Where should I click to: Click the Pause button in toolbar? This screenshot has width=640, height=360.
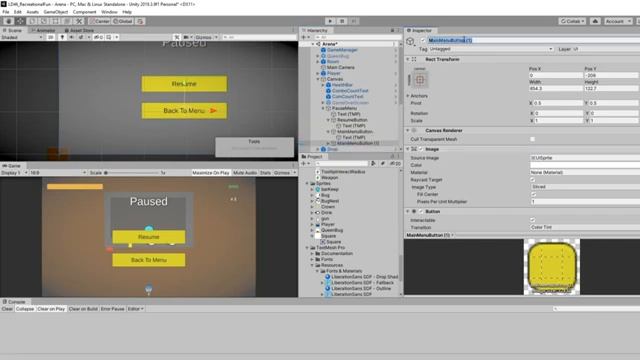(342, 21)
